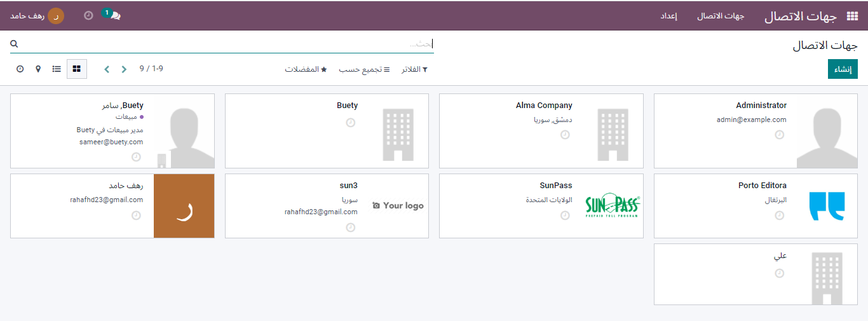Click the left-pointing pager arrow

[107, 69]
